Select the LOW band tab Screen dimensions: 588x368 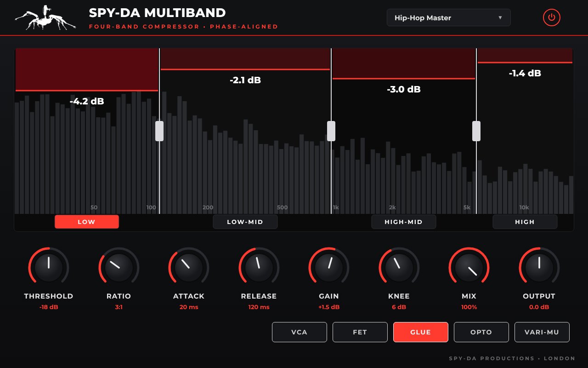(x=87, y=222)
